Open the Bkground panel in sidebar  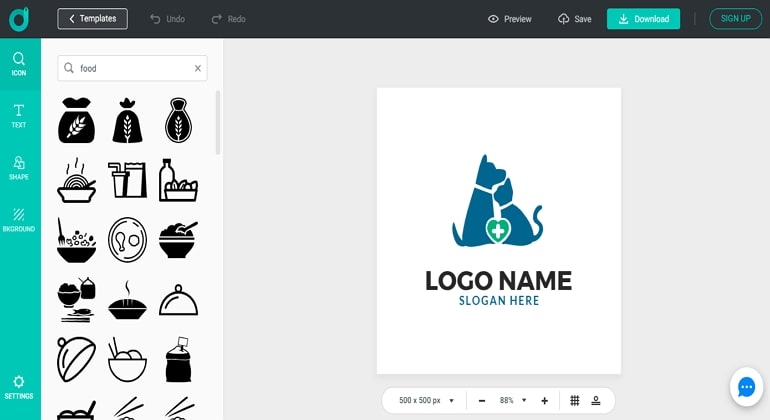coord(19,221)
